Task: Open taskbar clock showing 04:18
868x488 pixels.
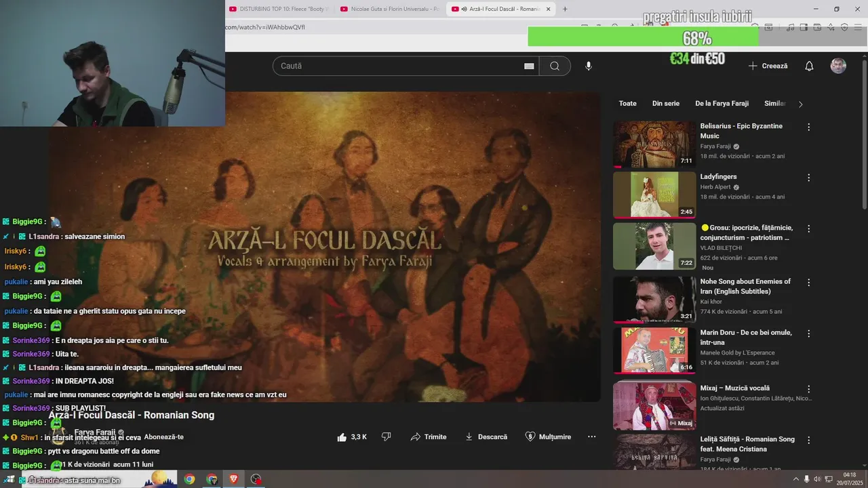Action: pyautogui.click(x=850, y=479)
